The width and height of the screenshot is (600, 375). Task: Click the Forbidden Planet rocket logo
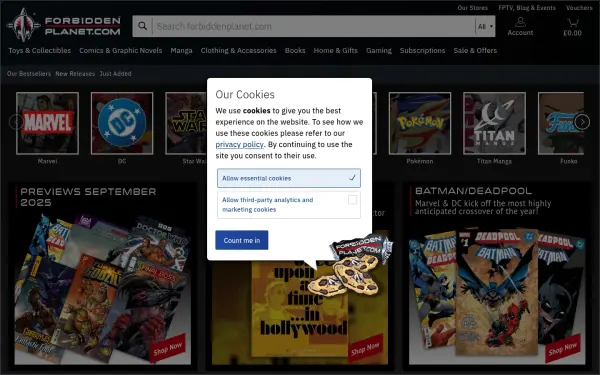point(24,26)
